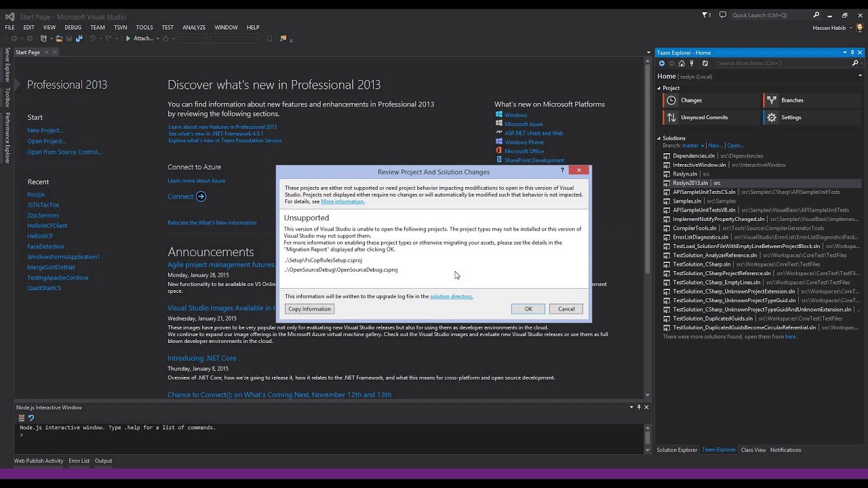Click the user account avatar picture
Viewport: 868px width, 488px height.
[x=860, y=28]
